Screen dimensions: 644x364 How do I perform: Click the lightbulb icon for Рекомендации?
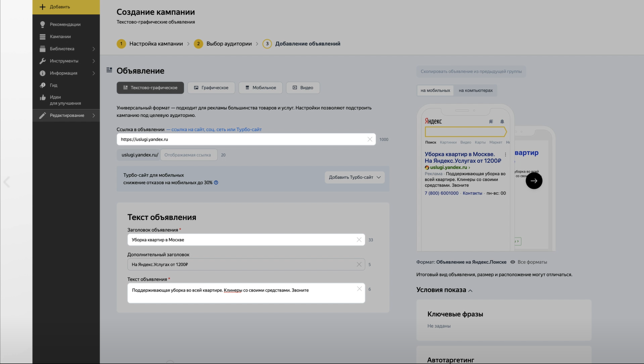(x=42, y=24)
